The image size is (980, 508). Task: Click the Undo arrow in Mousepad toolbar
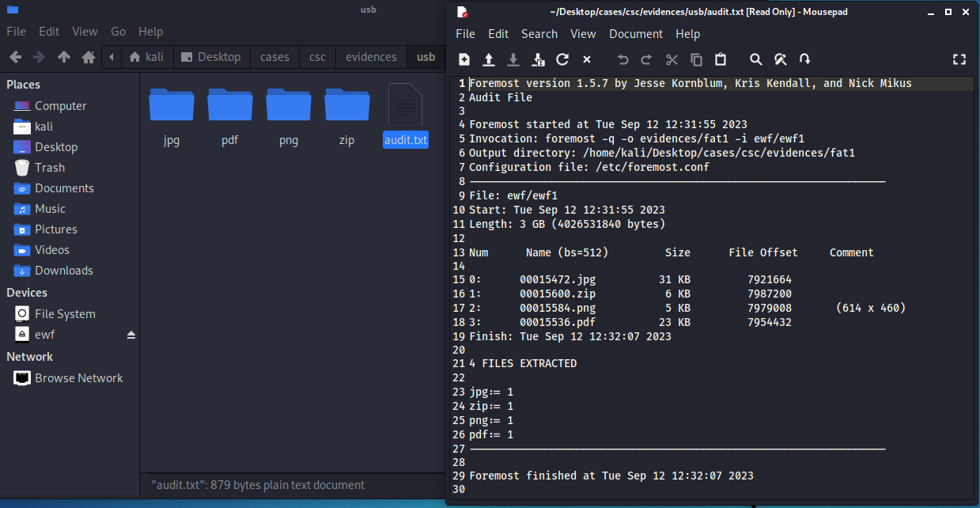pyautogui.click(x=622, y=59)
